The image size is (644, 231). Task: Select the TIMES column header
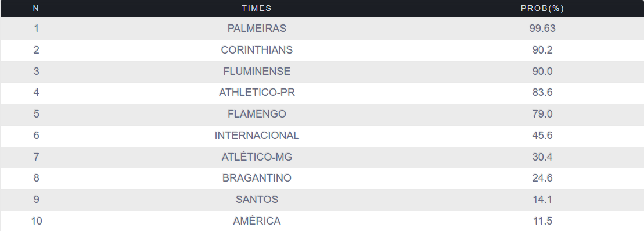pos(257,9)
